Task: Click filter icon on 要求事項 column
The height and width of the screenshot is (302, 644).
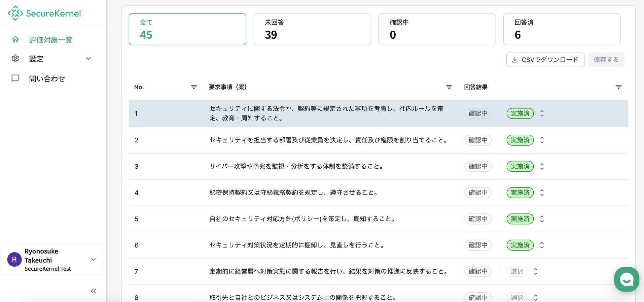Action: [449, 87]
